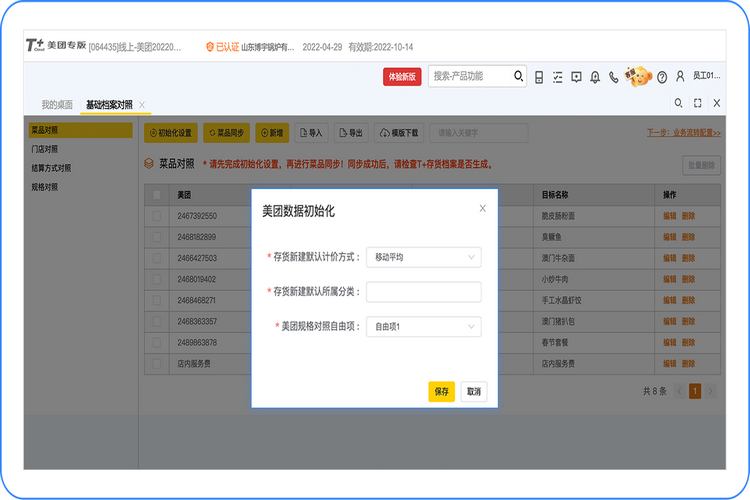The height and width of the screenshot is (500, 750).
Task: Click the 保存 button
Action: 441,391
